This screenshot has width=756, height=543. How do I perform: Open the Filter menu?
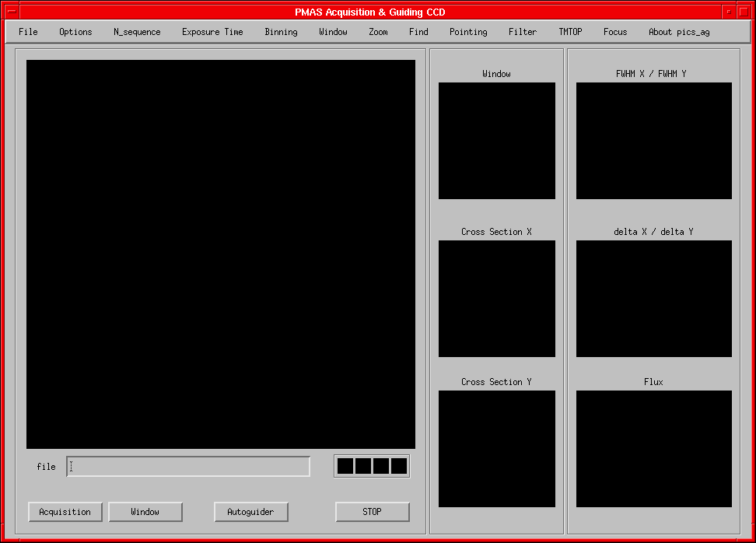[523, 32]
